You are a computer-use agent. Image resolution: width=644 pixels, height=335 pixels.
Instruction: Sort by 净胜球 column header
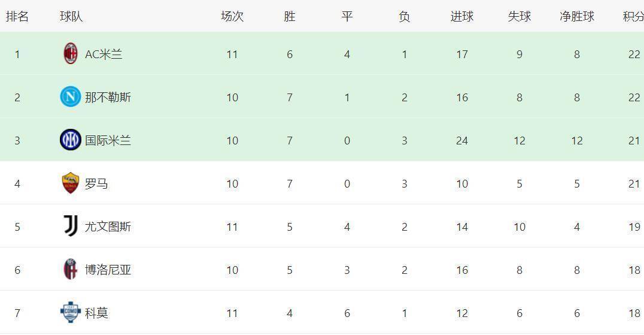(576, 17)
